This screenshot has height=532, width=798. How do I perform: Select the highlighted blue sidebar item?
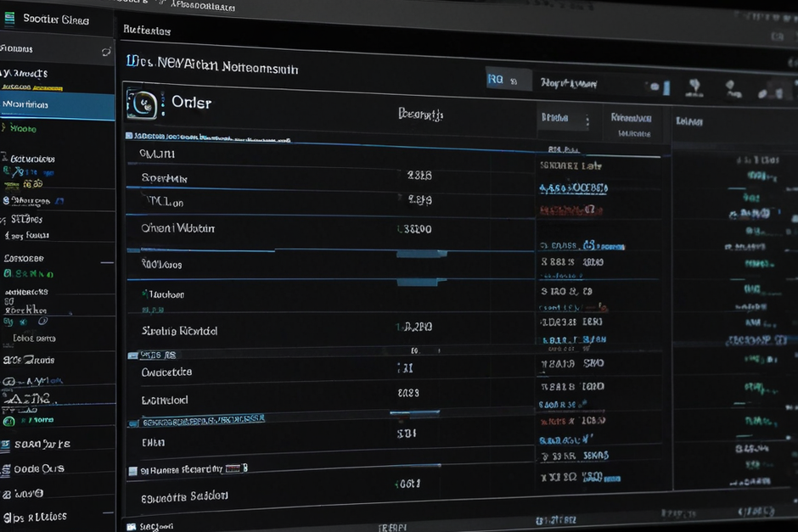(58, 106)
